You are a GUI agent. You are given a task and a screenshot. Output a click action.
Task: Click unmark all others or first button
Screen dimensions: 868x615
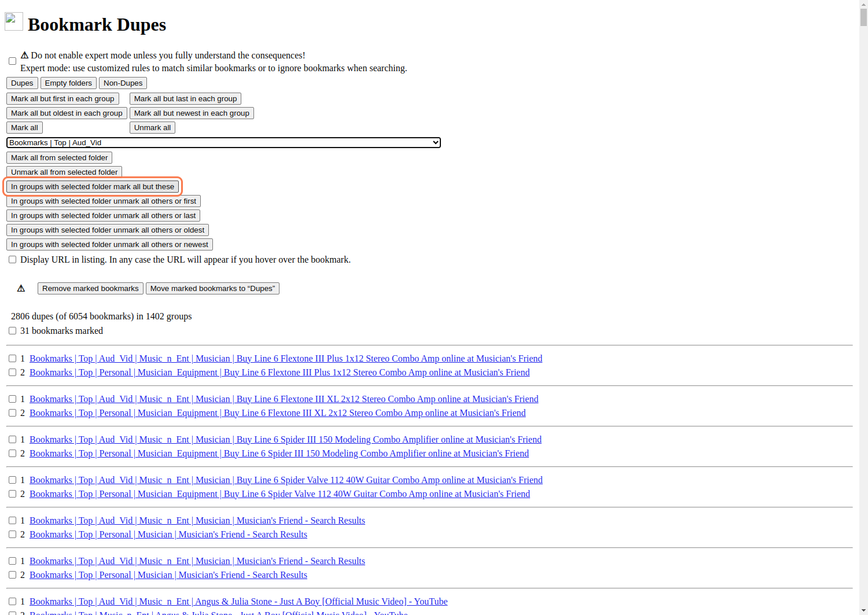point(104,201)
